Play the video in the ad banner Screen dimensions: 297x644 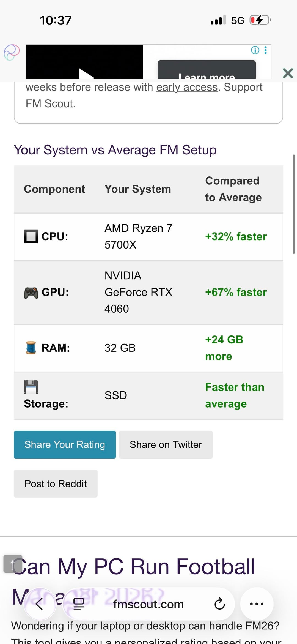pyautogui.click(x=86, y=74)
